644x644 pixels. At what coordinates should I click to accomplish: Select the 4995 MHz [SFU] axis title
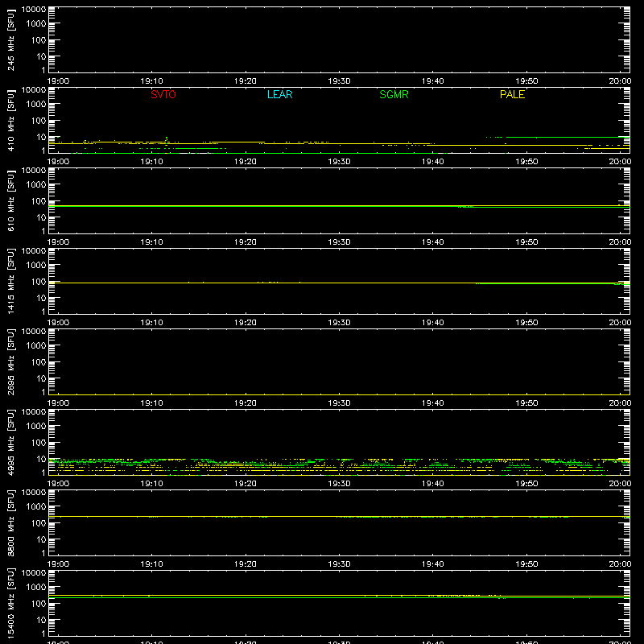(11, 442)
